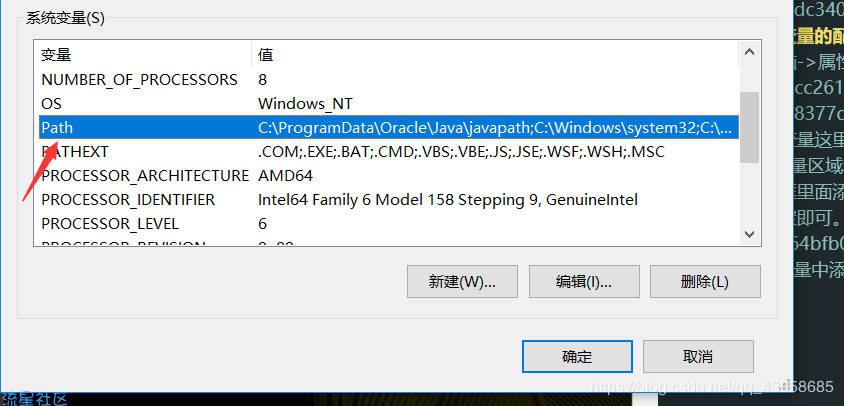844x406 pixels.
Task: Click the 编辑(I)... button
Action: click(x=583, y=281)
